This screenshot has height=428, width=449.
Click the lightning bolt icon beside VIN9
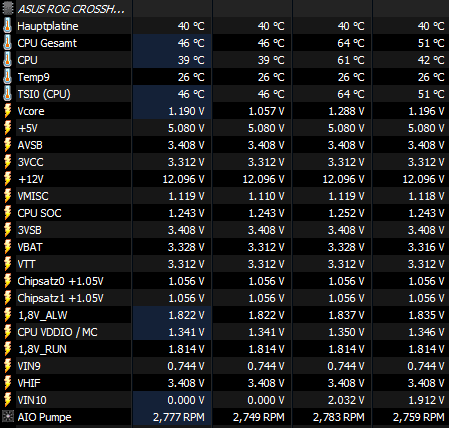pos(7,366)
